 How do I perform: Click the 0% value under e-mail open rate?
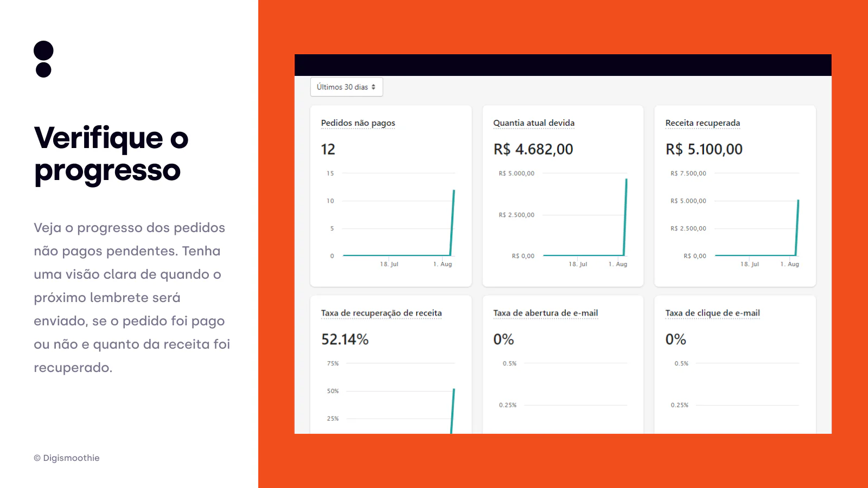click(503, 339)
